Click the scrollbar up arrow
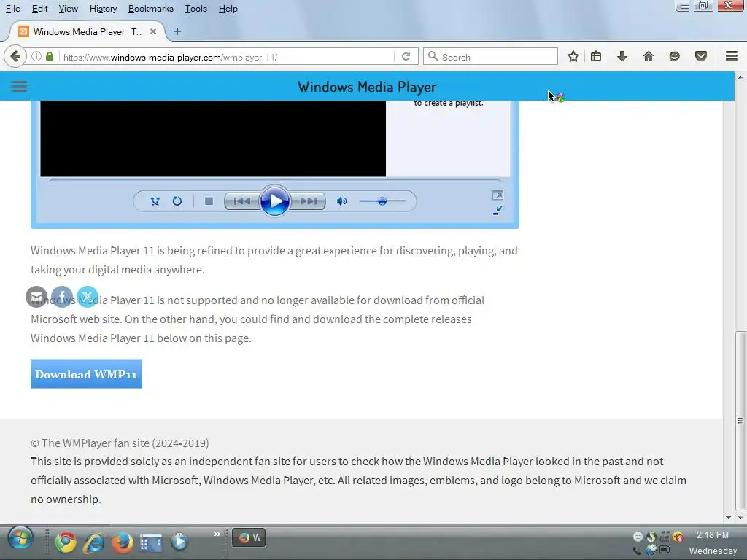Screen dimensions: 747x560 click(740, 77)
